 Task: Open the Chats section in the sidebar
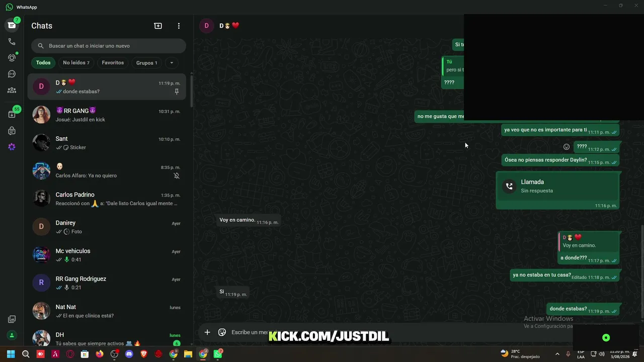pyautogui.click(x=12, y=25)
